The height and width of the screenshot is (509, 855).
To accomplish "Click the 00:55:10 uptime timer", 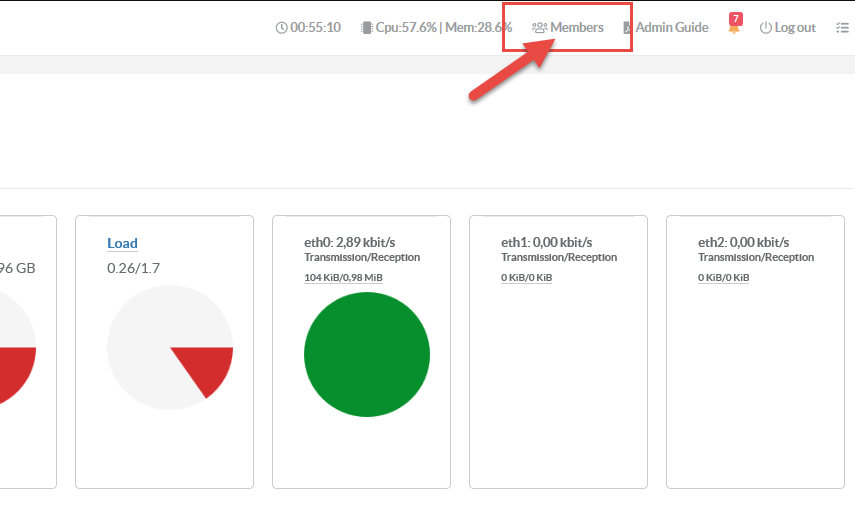I will click(x=315, y=27).
